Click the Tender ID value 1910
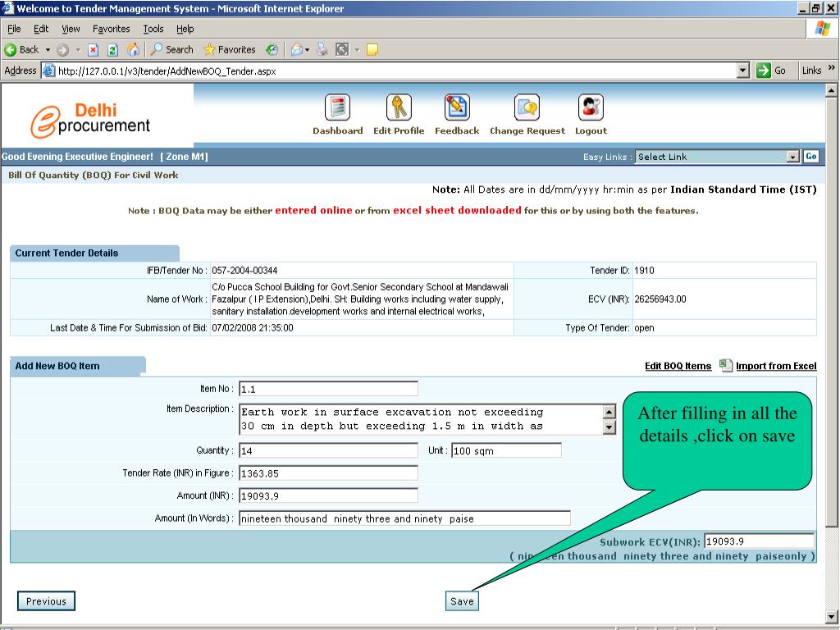Image resolution: width=840 pixels, height=630 pixels. [645, 271]
